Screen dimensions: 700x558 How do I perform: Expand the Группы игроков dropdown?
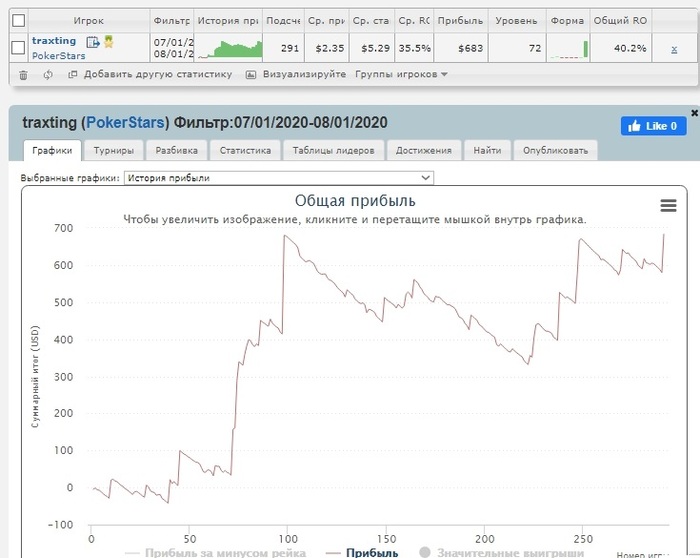coord(401,74)
